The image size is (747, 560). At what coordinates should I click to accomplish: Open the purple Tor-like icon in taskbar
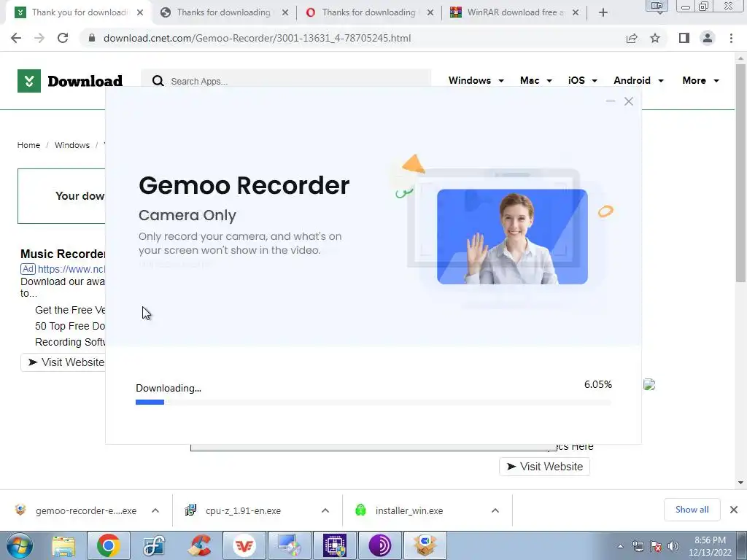point(379,545)
